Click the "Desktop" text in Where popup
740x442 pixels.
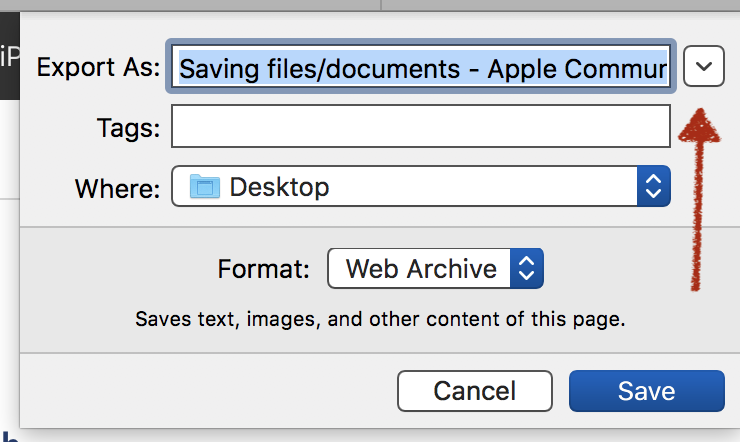tap(279, 187)
